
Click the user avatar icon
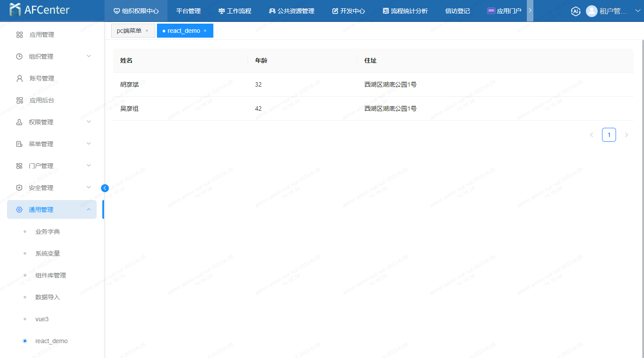point(592,11)
